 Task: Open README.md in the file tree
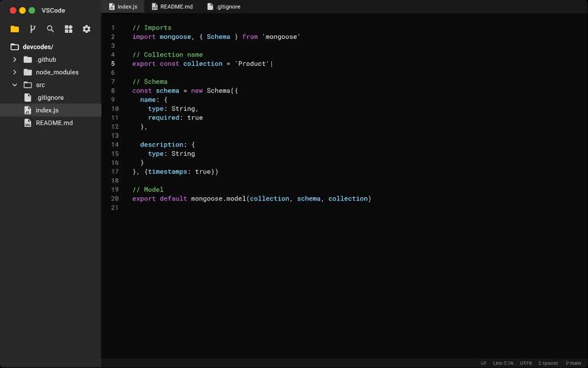point(51,123)
